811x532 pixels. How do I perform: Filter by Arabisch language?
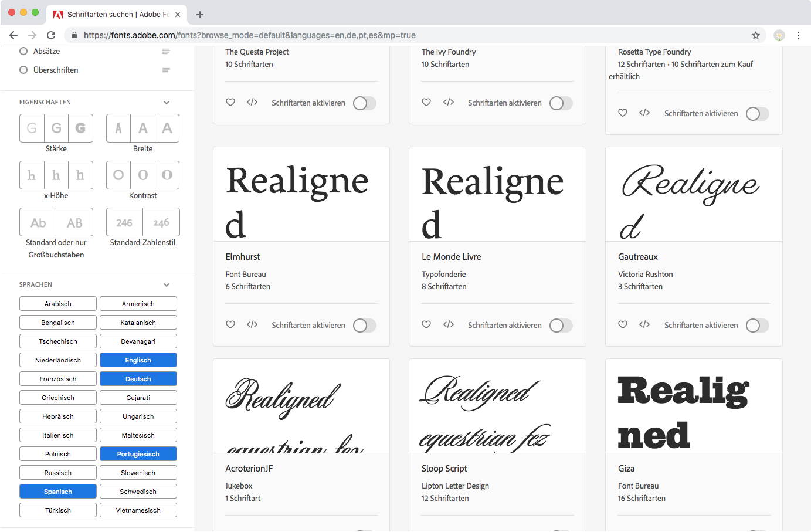[x=58, y=304]
